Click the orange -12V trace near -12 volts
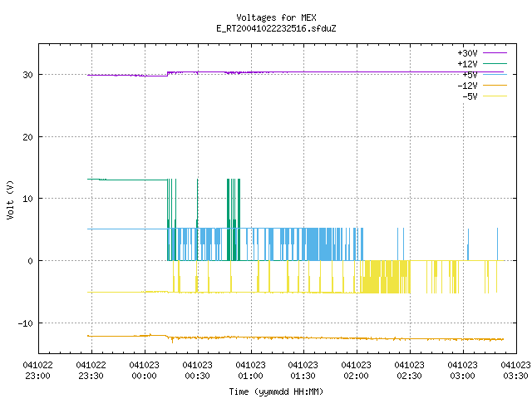 [x=295, y=337]
